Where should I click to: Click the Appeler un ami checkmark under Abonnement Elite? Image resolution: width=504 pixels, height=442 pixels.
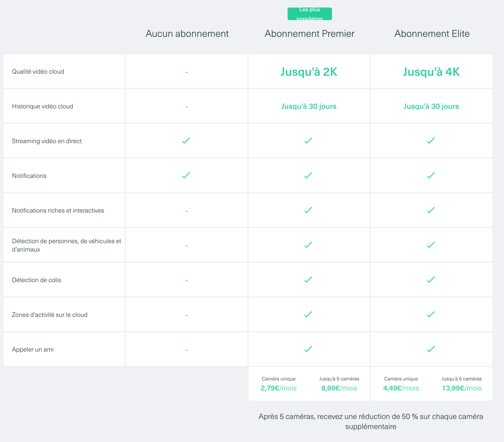pos(431,349)
